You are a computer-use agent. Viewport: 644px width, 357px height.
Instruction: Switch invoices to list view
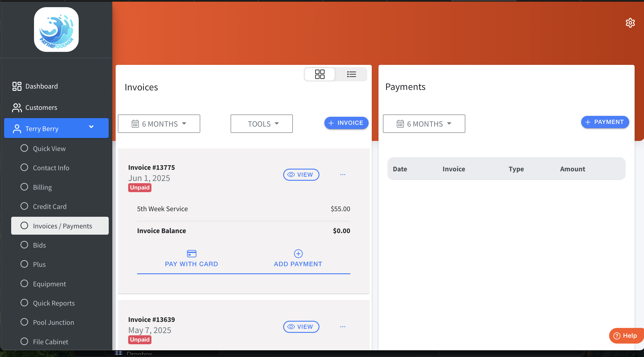coord(351,74)
